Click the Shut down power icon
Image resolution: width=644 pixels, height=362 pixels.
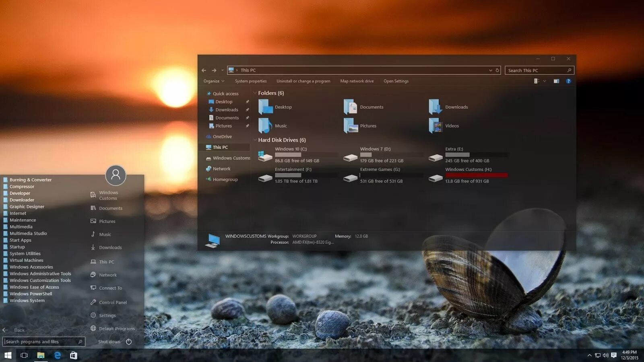tap(129, 341)
